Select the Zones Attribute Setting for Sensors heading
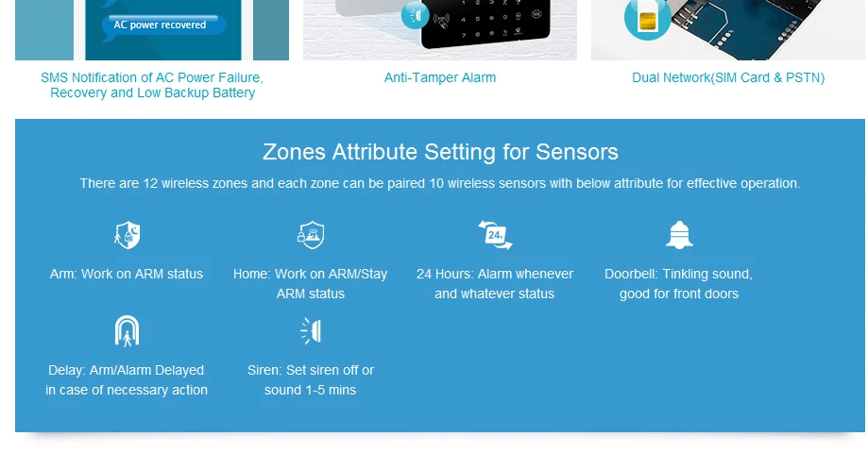The height and width of the screenshot is (470, 868). point(440,152)
